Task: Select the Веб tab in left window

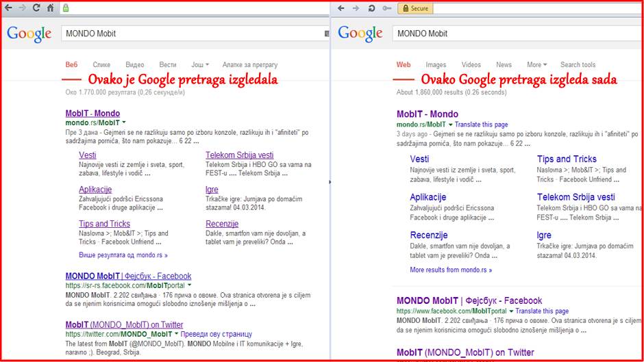Action: (x=71, y=64)
